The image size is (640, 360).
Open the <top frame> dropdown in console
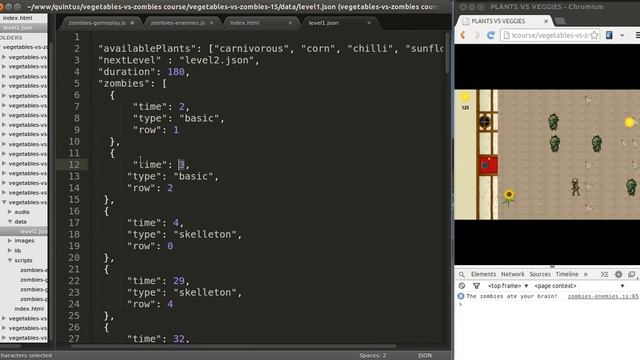[508, 286]
